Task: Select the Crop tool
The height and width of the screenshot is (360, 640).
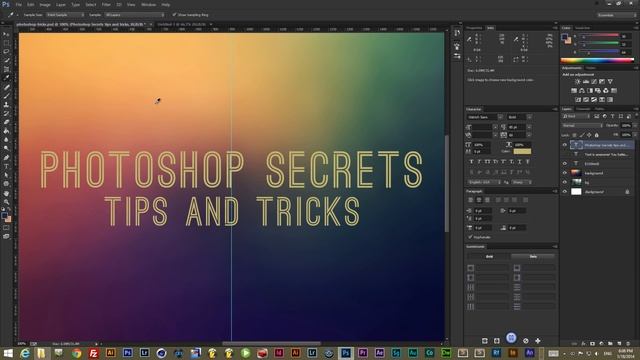Action: pyautogui.click(x=6, y=69)
